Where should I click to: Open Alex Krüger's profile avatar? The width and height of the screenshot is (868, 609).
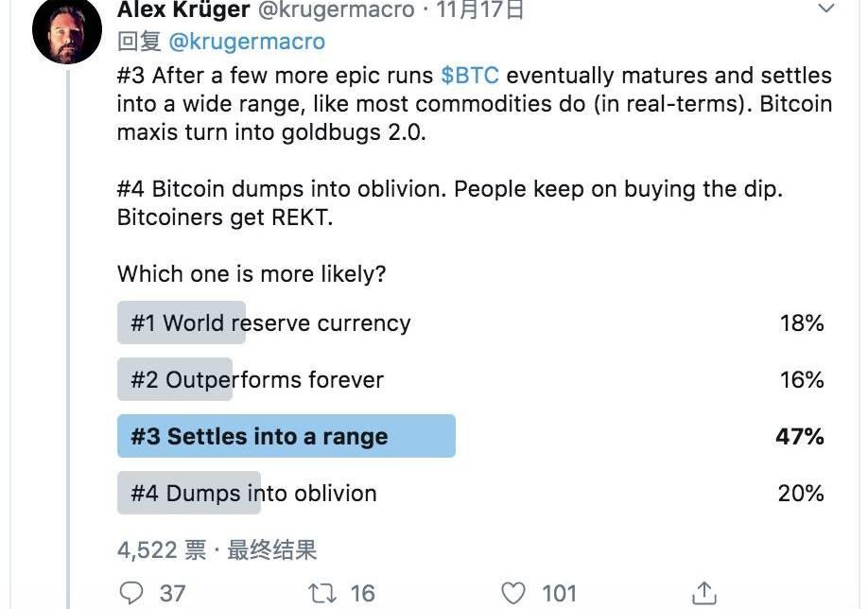(66, 31)
